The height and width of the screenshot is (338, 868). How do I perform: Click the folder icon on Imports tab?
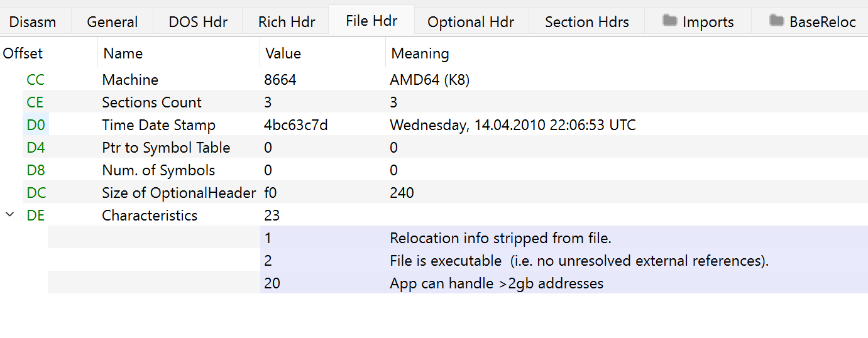(x=669, y=21)
